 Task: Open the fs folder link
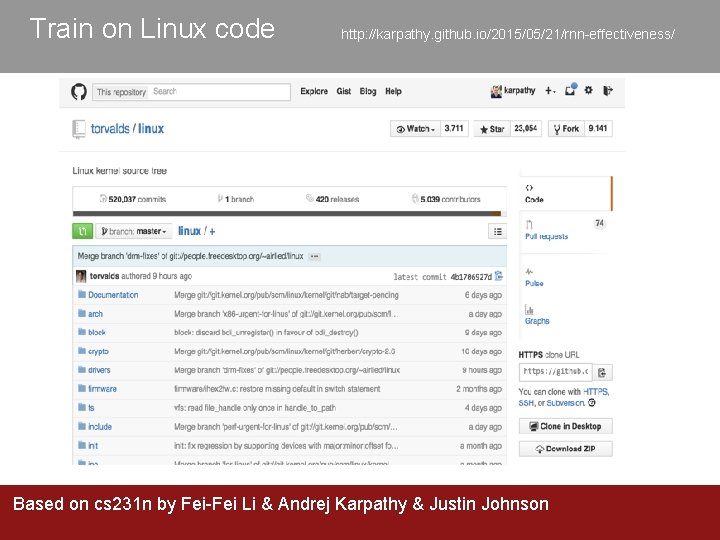(x=91, y=408)
